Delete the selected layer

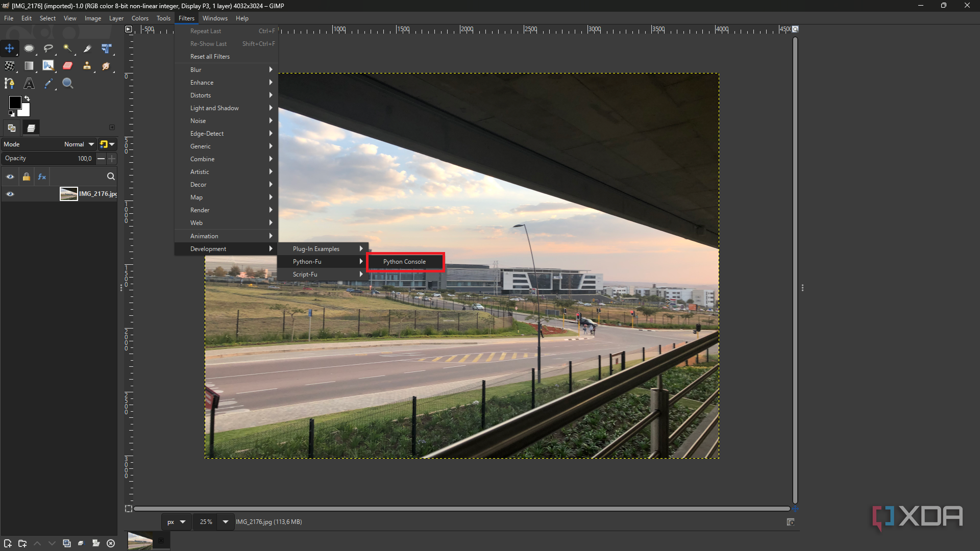pyautogui.click(x=111, y=543)
